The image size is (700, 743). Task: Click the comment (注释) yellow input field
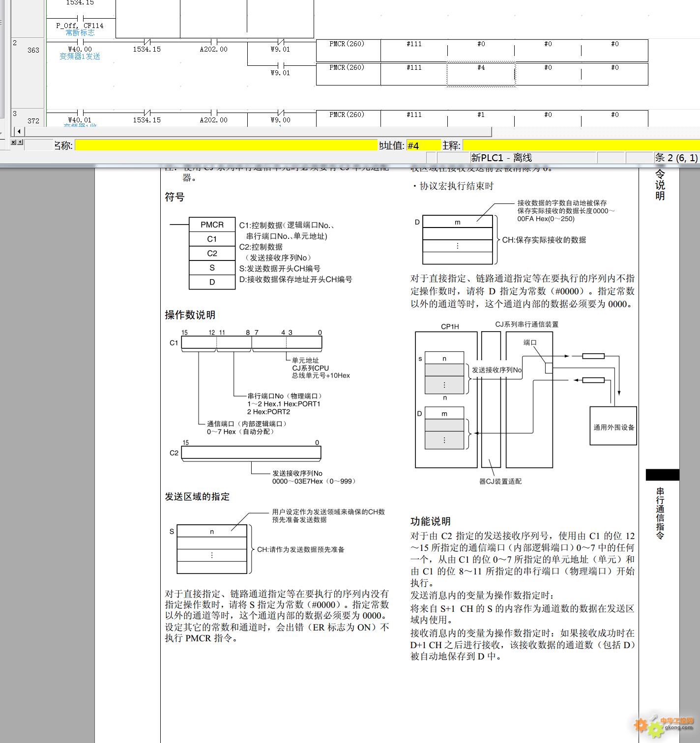click(580, 145)
